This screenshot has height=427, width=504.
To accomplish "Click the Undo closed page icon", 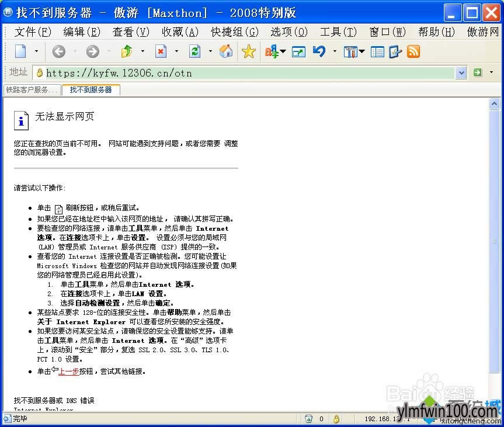I will click(x=319, y=51).
